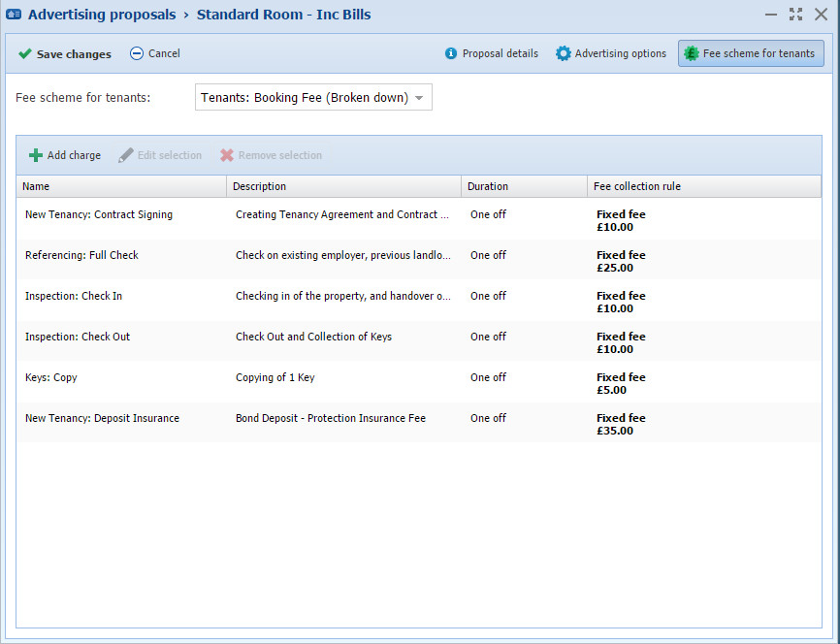This screenshot has width=840, height=644.
Task: Click the Advertising proposals window title icon
Action: [x=15, y=15]
